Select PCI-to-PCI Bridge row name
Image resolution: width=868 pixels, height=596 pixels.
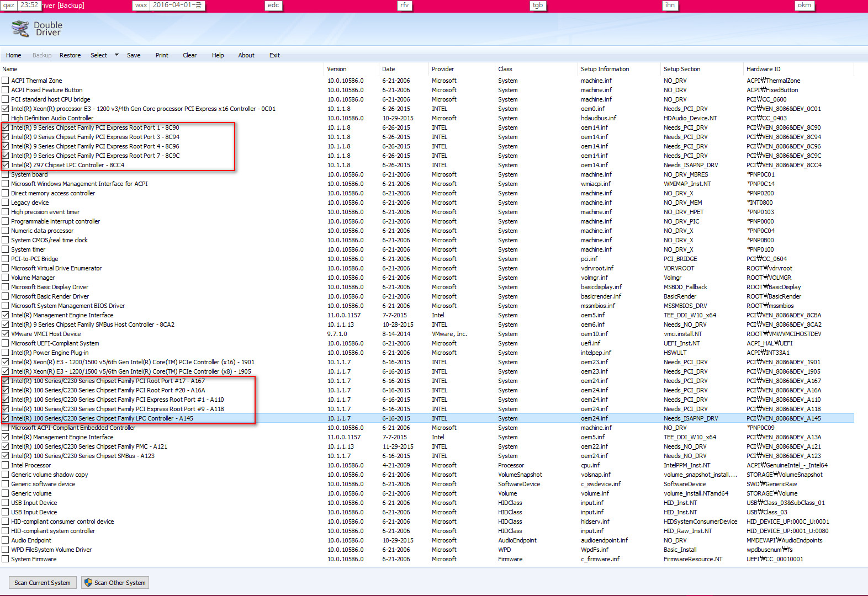coord(35,259)
